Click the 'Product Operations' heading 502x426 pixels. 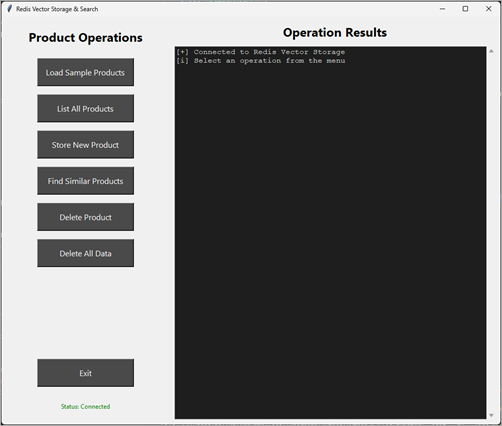pos(85,38)
